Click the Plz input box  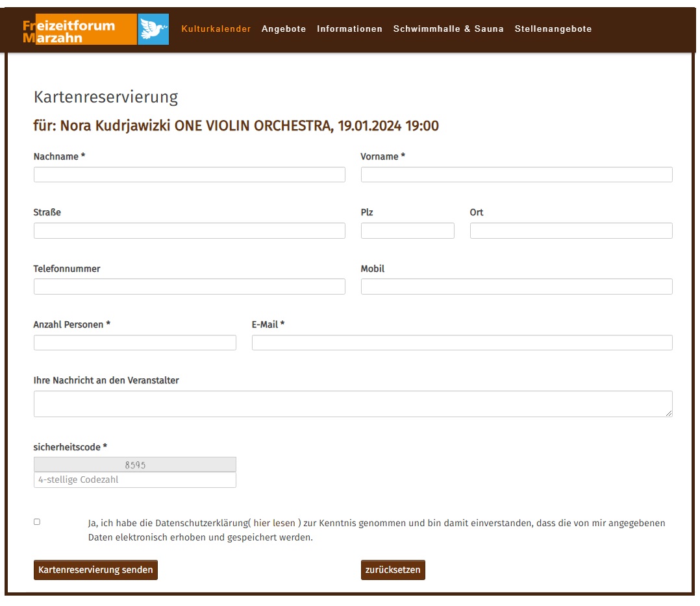tap(408, 231)
